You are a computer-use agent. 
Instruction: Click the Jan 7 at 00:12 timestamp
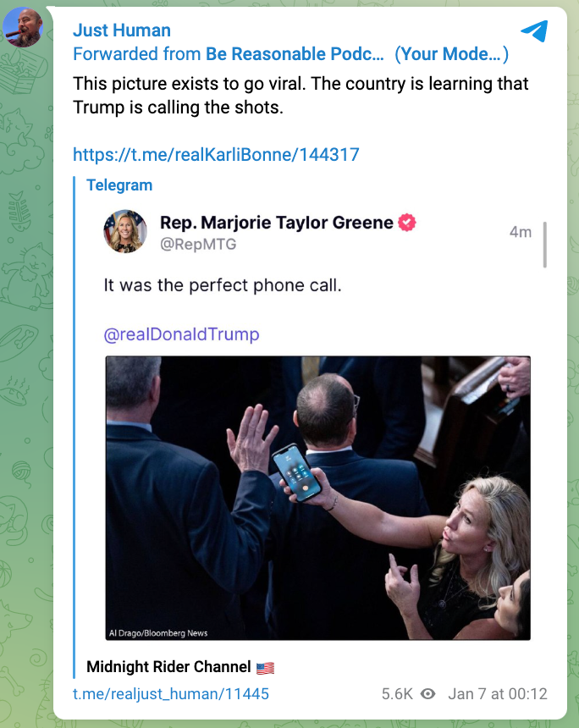[x=498, y=694]
